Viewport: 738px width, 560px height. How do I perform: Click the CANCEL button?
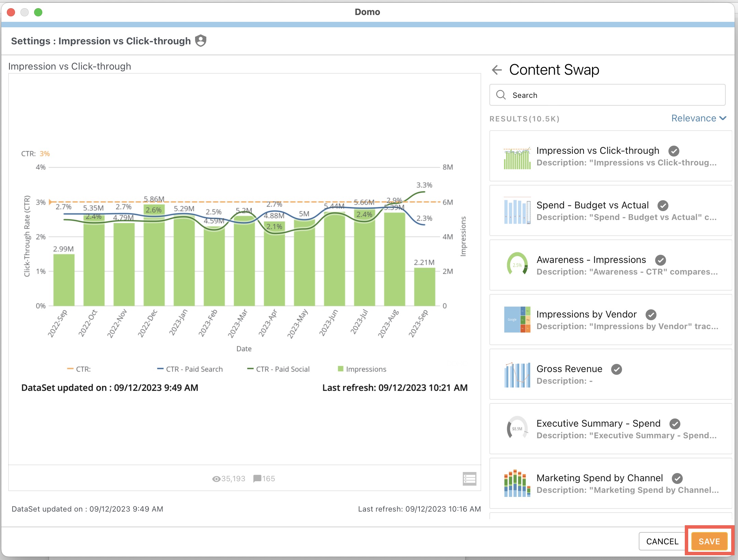(x=662, y=541)
